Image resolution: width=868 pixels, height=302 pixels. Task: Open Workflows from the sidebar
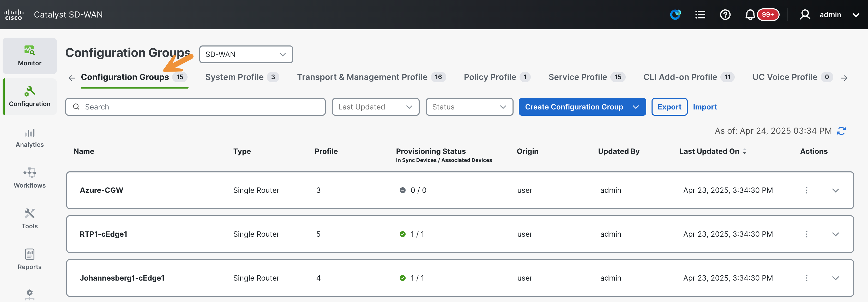click(30, 178)
